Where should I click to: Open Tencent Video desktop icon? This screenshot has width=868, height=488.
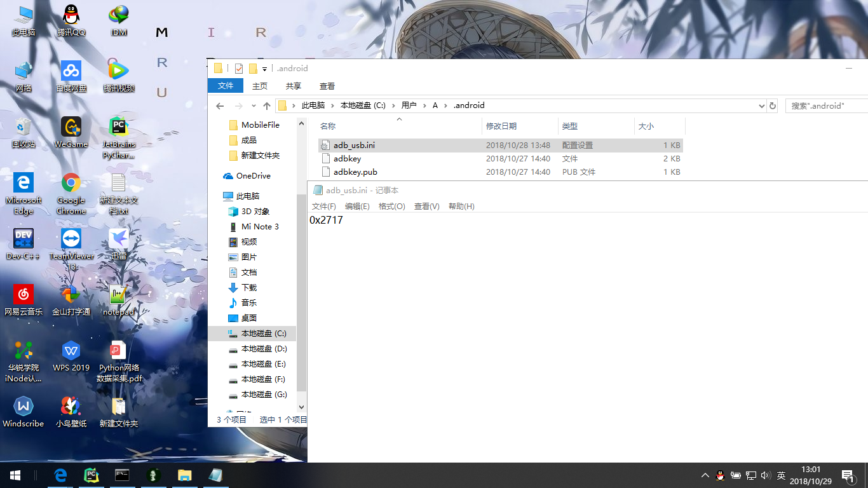click(x=119, y=76)
